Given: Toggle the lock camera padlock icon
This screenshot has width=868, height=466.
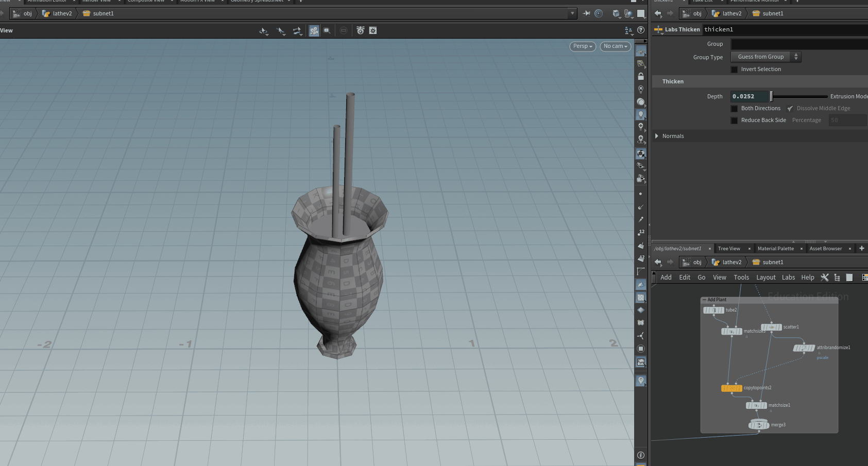Looking at the screenshot, I should point(641,76).
